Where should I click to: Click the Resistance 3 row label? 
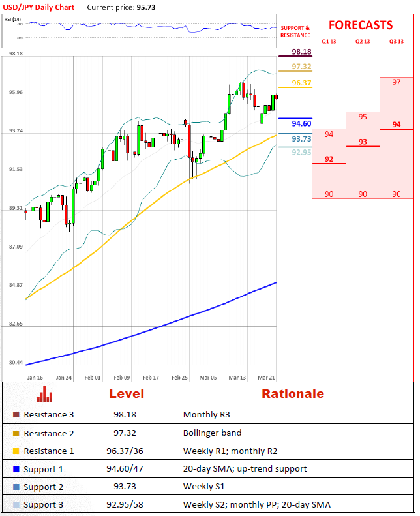49,415
